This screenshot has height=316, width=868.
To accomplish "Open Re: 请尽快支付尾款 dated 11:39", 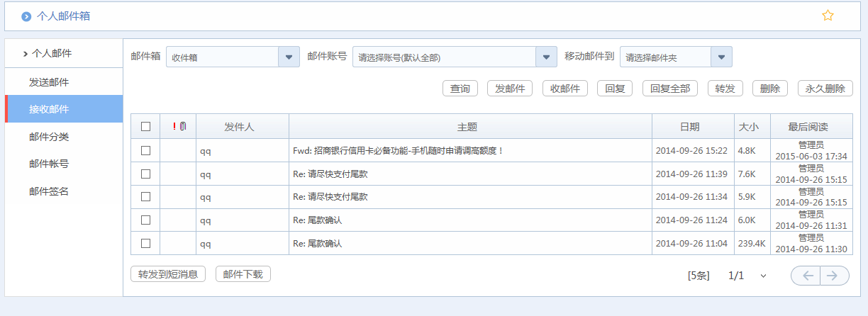I will (x=330, y=174).
